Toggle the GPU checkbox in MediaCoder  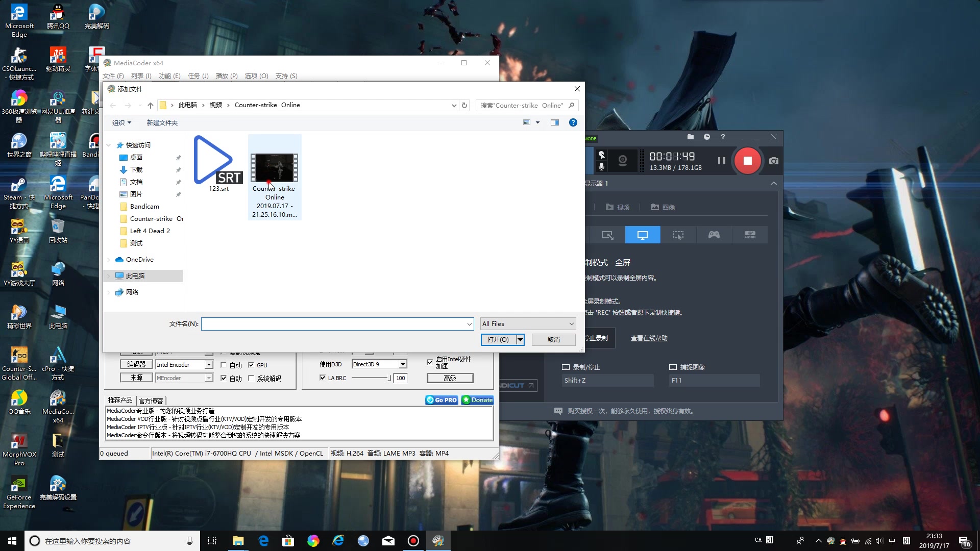tap(251, 365)
